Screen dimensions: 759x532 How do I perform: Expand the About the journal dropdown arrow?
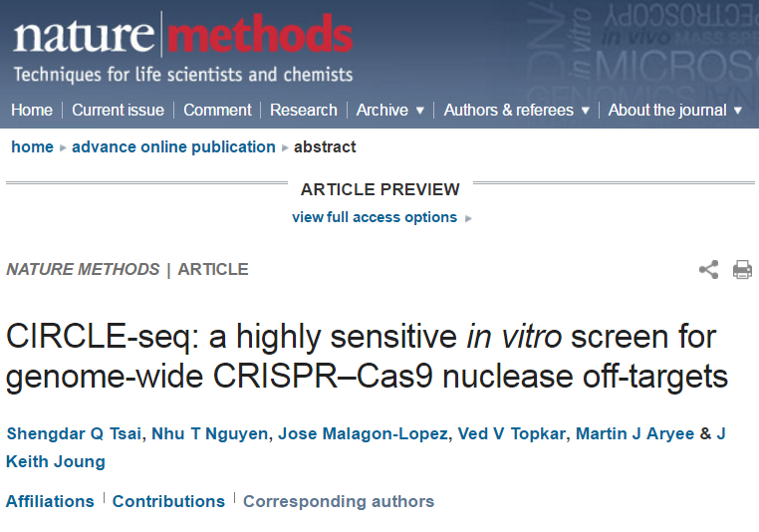point(738,111)
